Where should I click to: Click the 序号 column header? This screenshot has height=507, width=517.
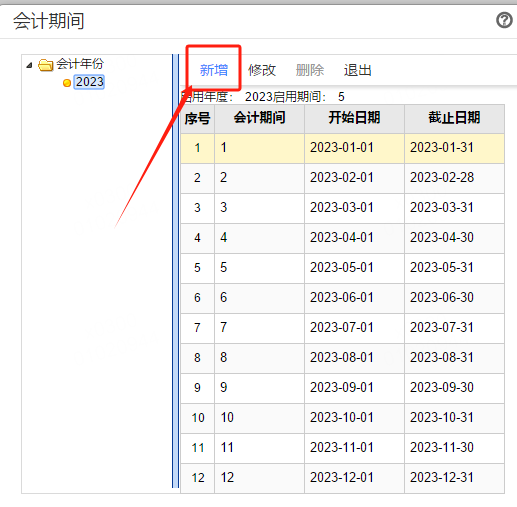coord(197,118)
